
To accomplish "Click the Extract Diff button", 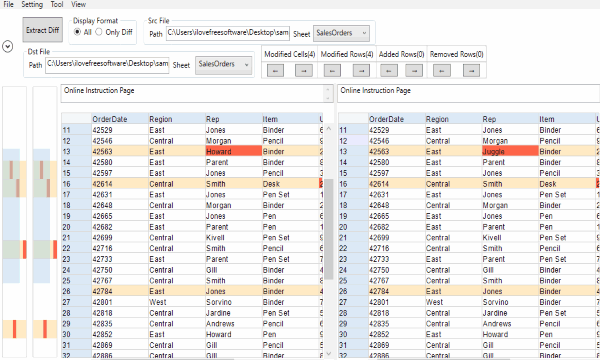I will (42, 30).
